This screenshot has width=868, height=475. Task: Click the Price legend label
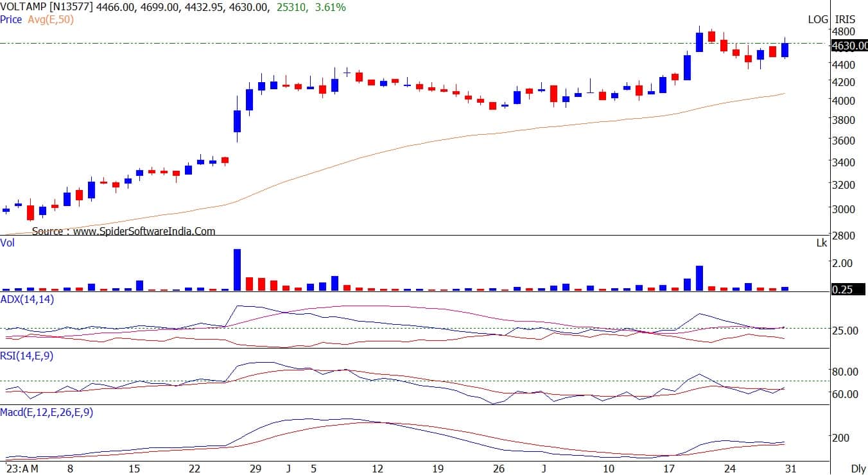pos(12,20)
